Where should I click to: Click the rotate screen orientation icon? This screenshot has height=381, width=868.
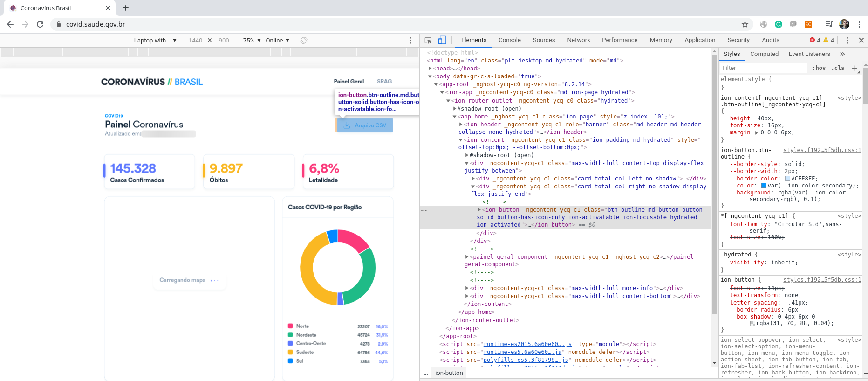click(304, 41)
